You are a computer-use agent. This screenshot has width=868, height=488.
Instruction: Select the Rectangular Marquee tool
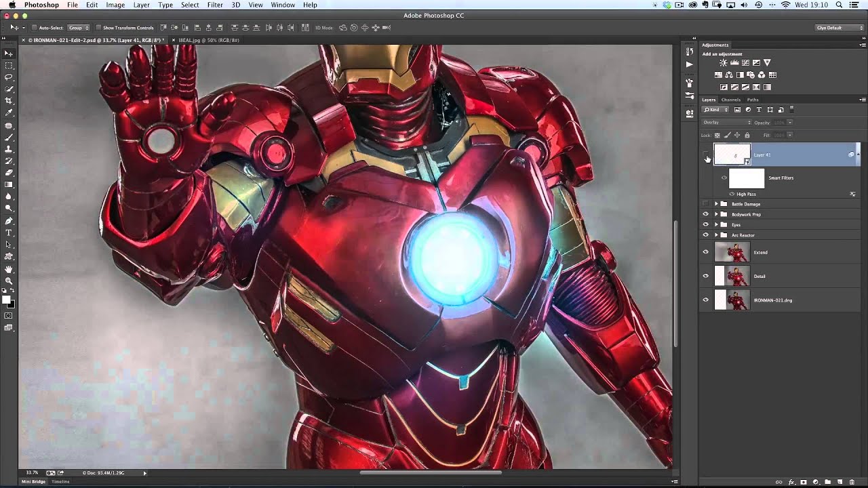point(9,66)
